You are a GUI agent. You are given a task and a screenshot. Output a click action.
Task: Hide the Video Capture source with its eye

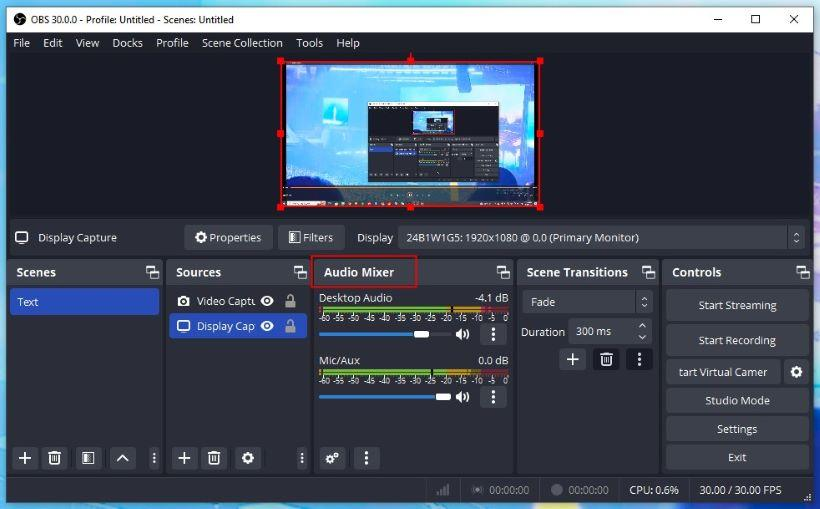[267, 301]
